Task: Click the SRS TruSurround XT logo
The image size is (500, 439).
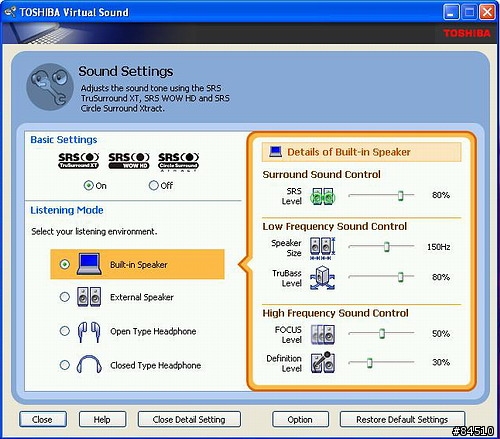Action: 79,161
